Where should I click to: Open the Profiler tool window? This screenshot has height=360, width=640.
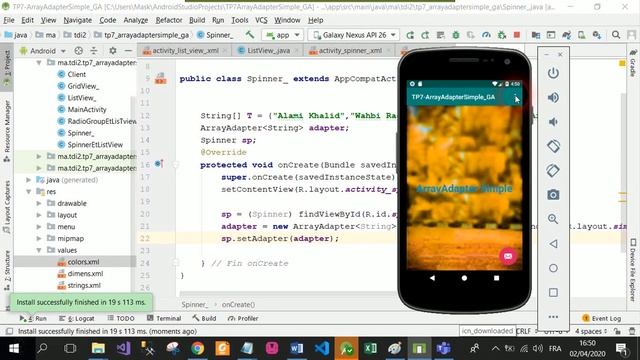(x=243, y=318)
